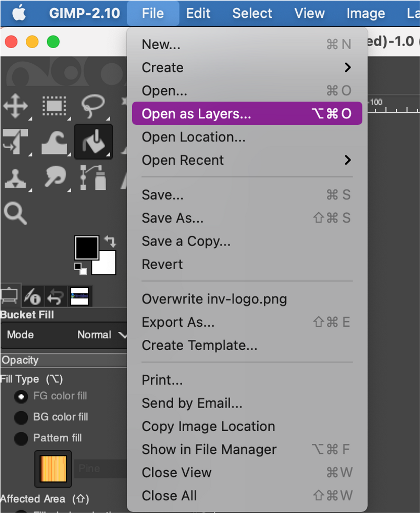420x513 pixels.
Task: Swap foreground and background colors
Action: [x=110, y=241]
